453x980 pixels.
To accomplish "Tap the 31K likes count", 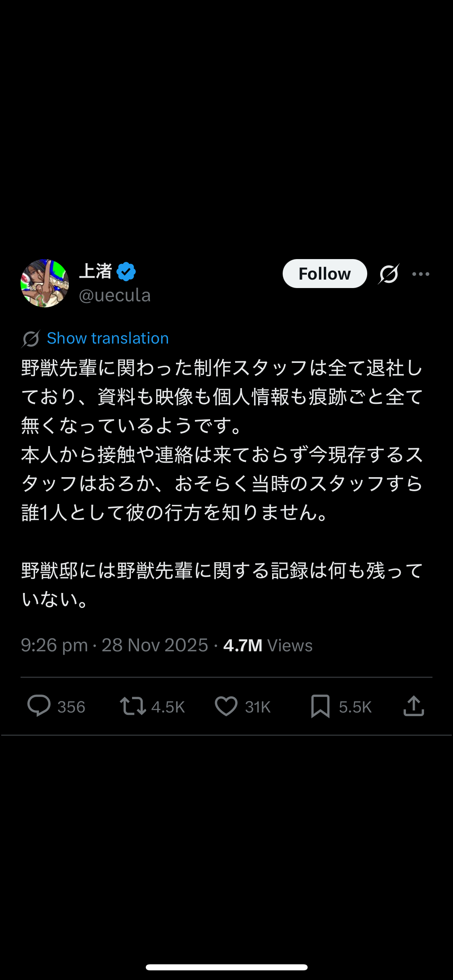I will pyautogui.click(x=258, y=707).
